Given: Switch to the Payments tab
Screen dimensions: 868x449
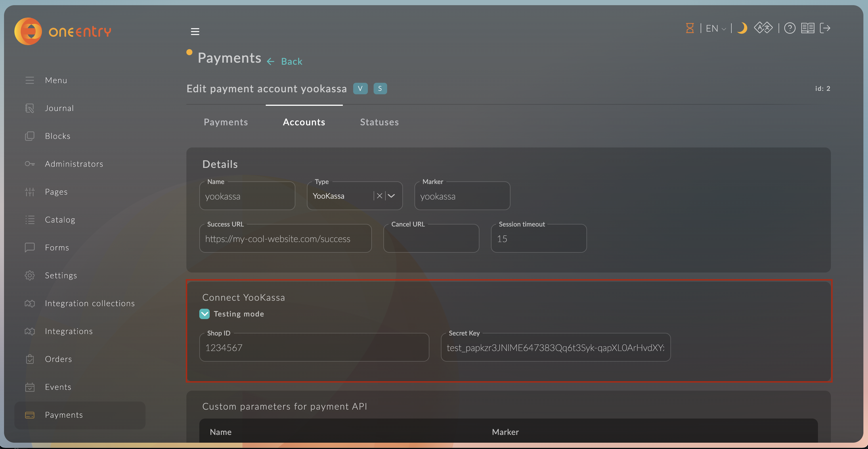Looking at the screenshot, I should tap(226, 122).
